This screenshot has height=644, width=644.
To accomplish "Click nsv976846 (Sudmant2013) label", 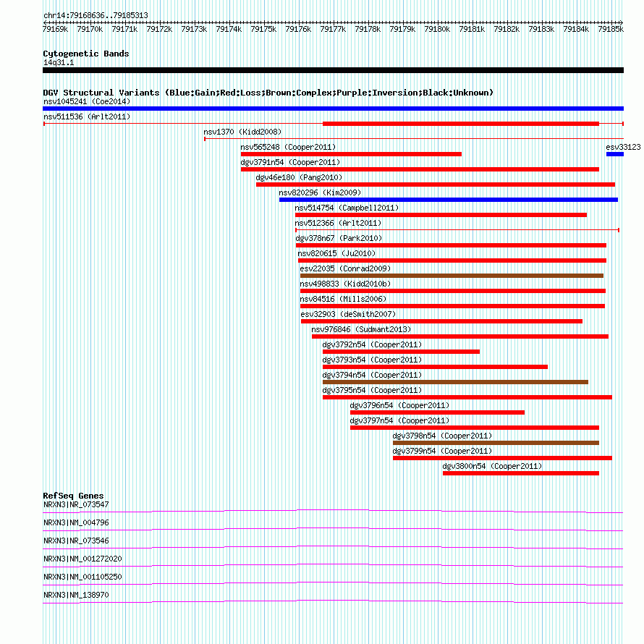I will [x=361, y=329].
